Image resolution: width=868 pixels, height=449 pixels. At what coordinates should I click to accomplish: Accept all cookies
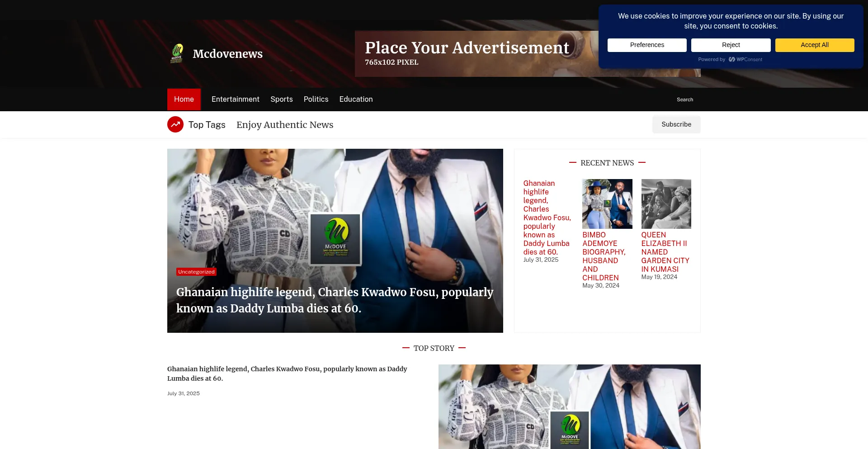[x=814, y=45]
